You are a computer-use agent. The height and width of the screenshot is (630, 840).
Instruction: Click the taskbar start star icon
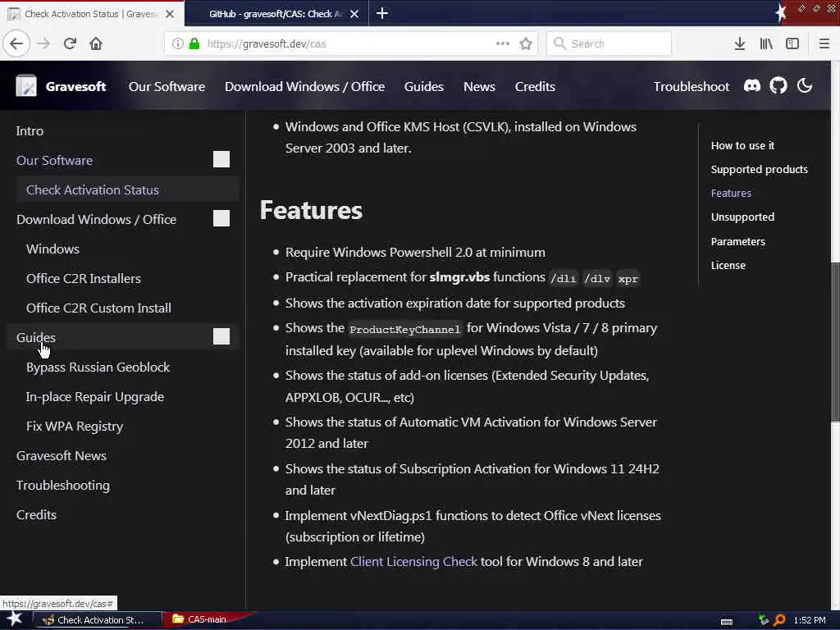15,619
